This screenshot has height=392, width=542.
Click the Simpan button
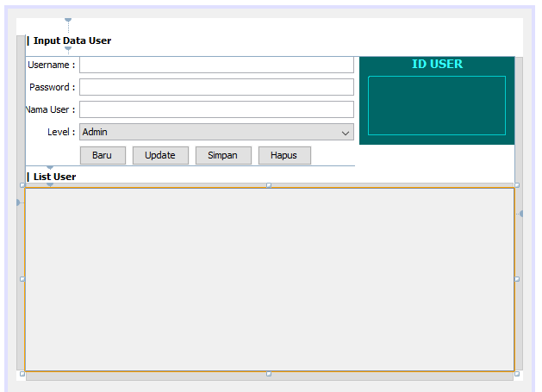coord(223,156)
